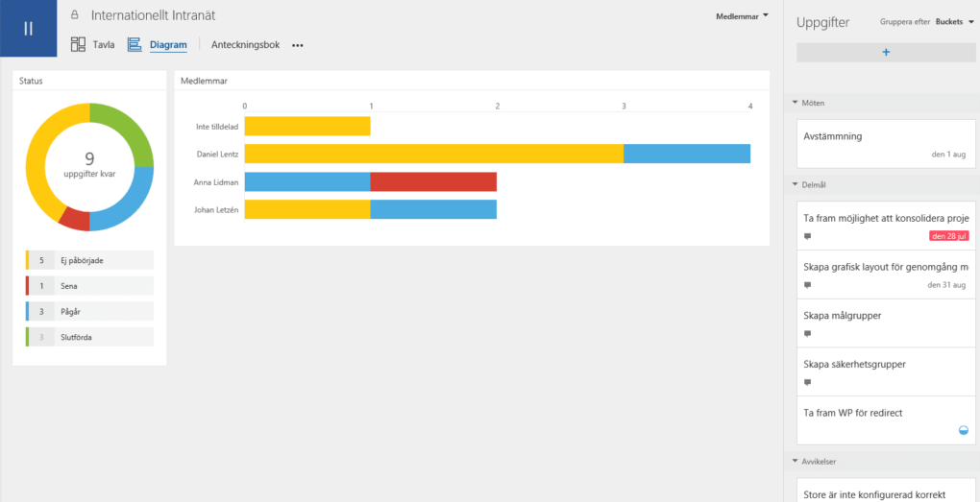Click the Medlemmar chart heading
This screenshot has height=502, width=980.
pyautogui.click(x=204, y=82)
